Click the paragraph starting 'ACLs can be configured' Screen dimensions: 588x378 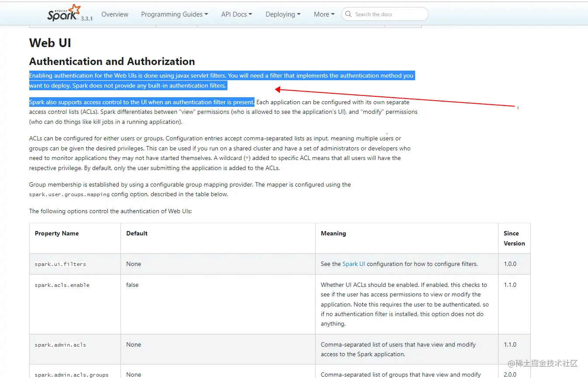220,153
